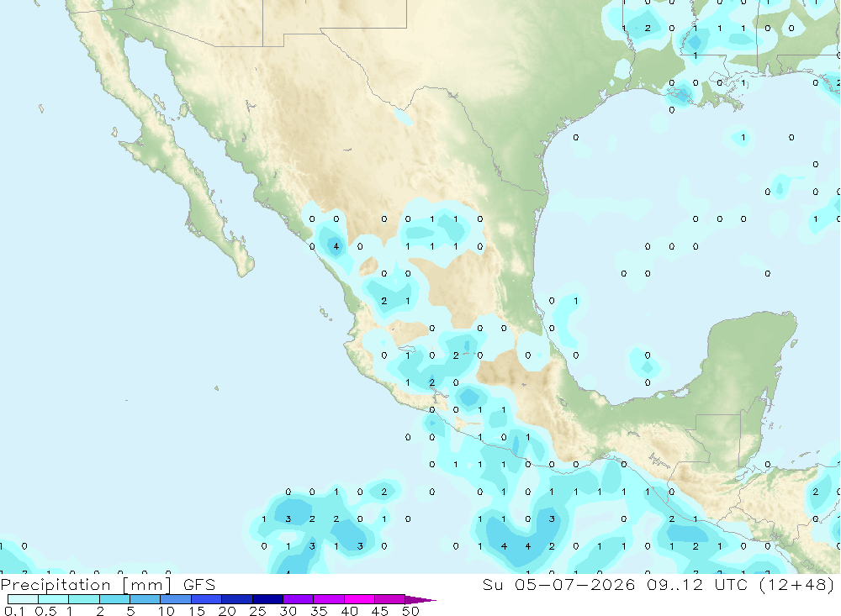This screenshot has height=616, width=841.
Task: Select the 45–50 mm legend color swatch
Action: pos(390,599)
